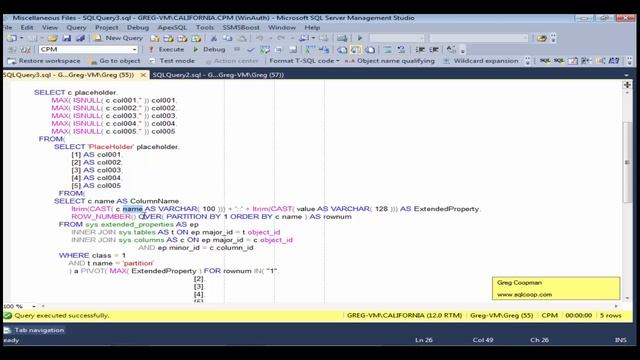Viewport: 640px width, 360px height.
Task: Click the editor split handle above scrollbar
Action: (627, 84)
